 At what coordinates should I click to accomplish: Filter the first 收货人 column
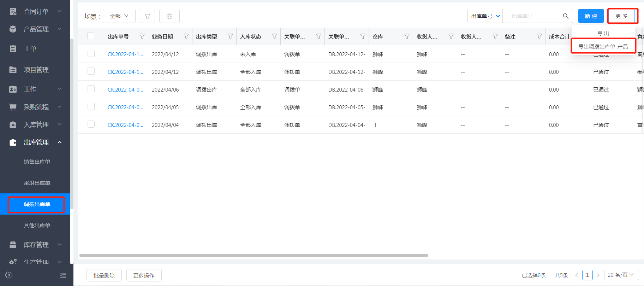point(451,36)
